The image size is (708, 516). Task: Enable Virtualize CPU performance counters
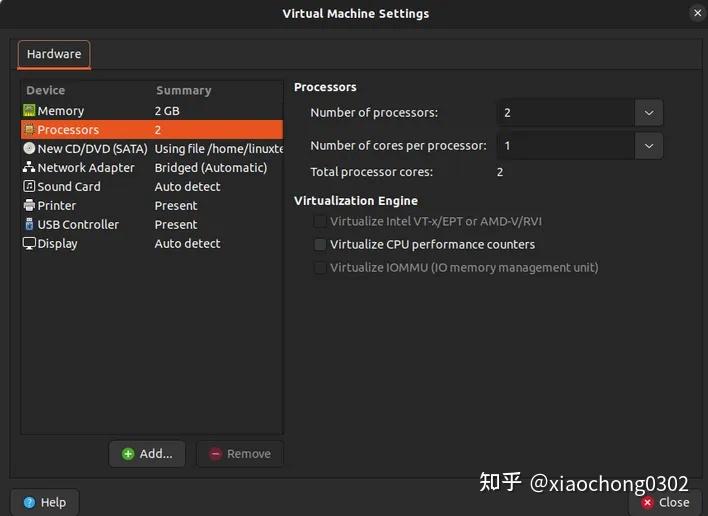[x=320, y=244]
